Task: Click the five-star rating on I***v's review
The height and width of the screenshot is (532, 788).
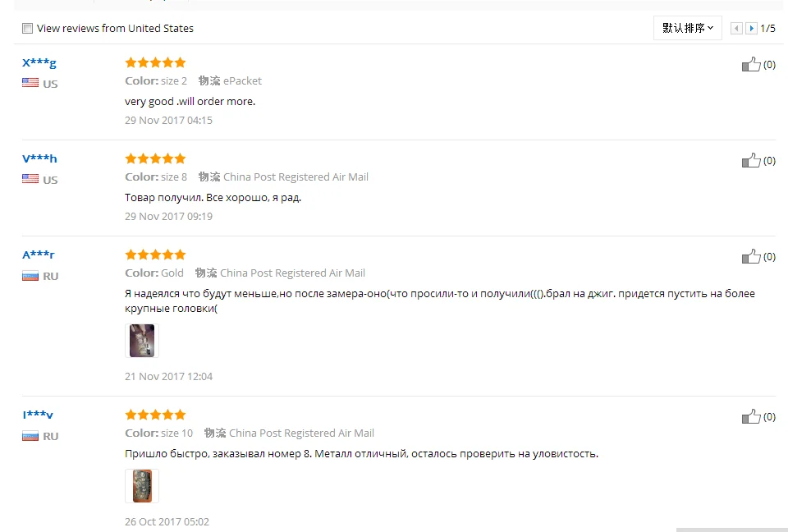Action: (155, 415)
